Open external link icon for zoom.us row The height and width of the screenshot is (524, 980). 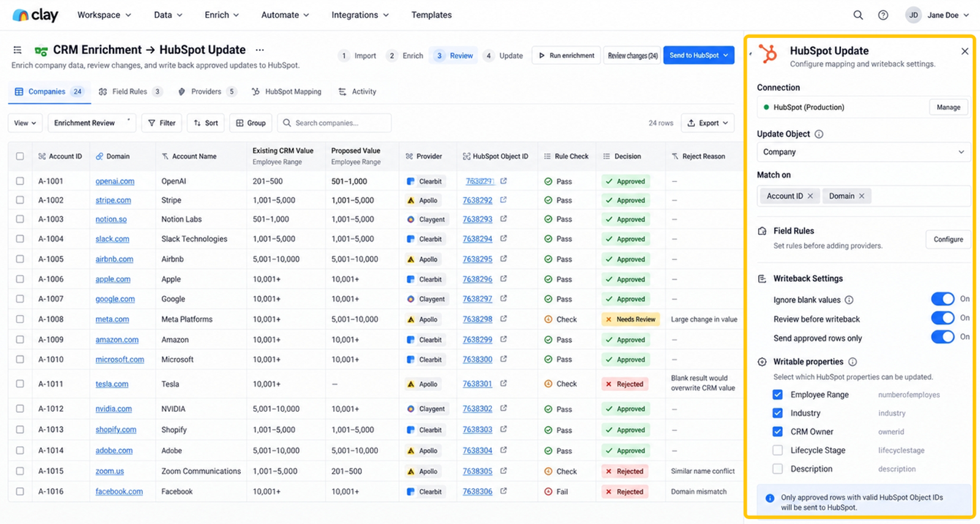[x=503, y=471]
